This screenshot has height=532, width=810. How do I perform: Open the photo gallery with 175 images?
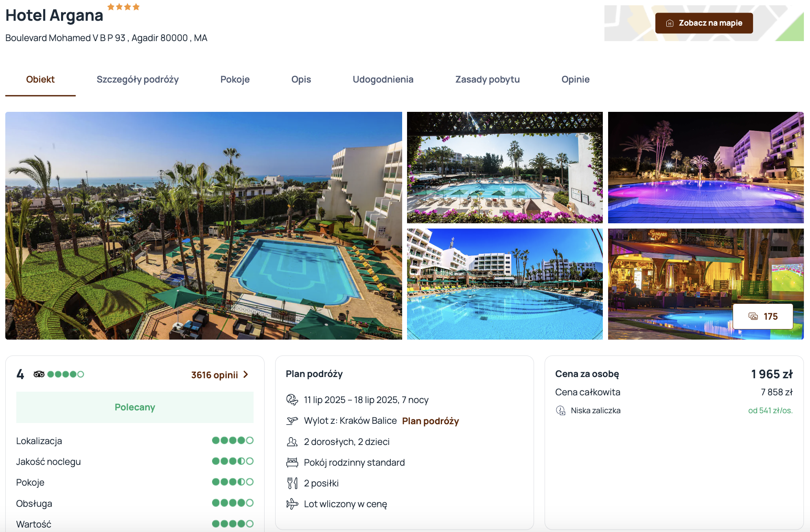(x=763, y=316)
